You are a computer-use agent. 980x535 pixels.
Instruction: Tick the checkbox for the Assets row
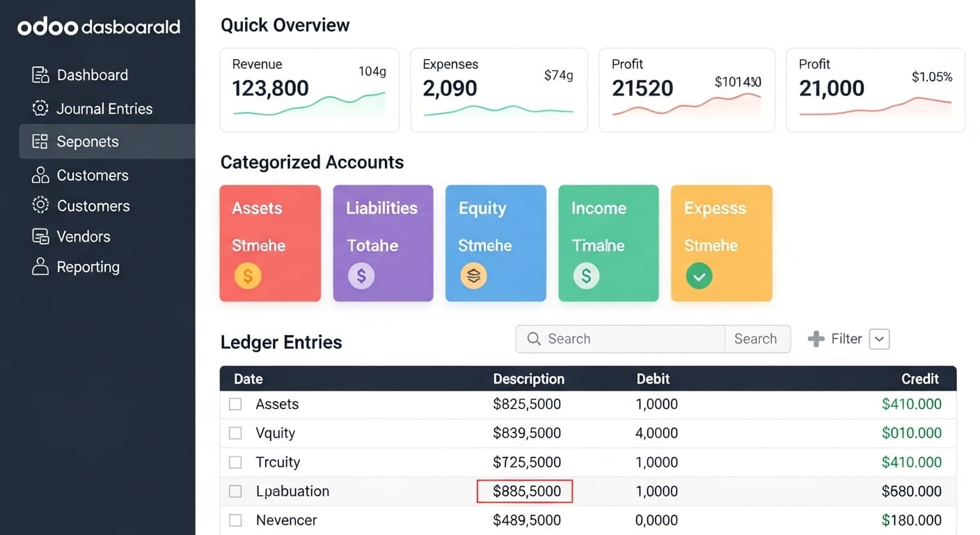[235, 404]
